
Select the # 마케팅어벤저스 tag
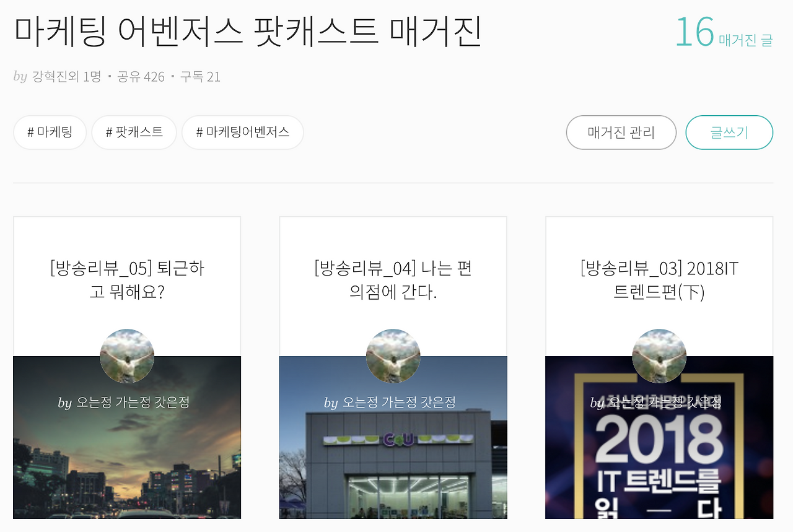pyautogui.click(x=242, y=133)
